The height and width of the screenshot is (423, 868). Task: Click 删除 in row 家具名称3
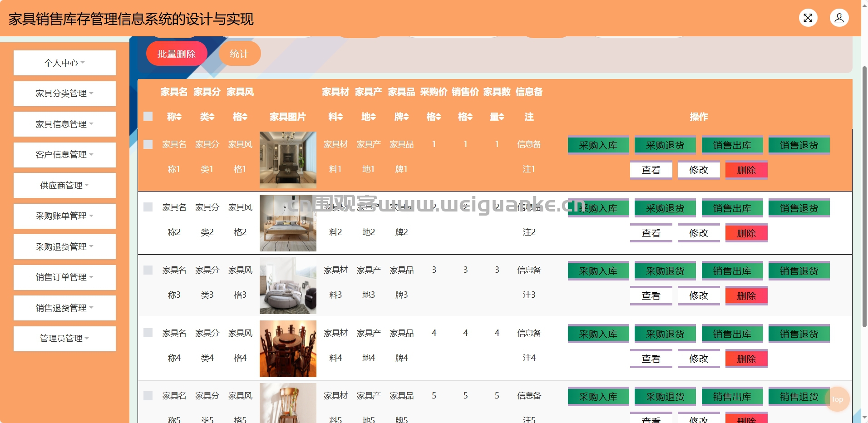[x=746, y=296]
